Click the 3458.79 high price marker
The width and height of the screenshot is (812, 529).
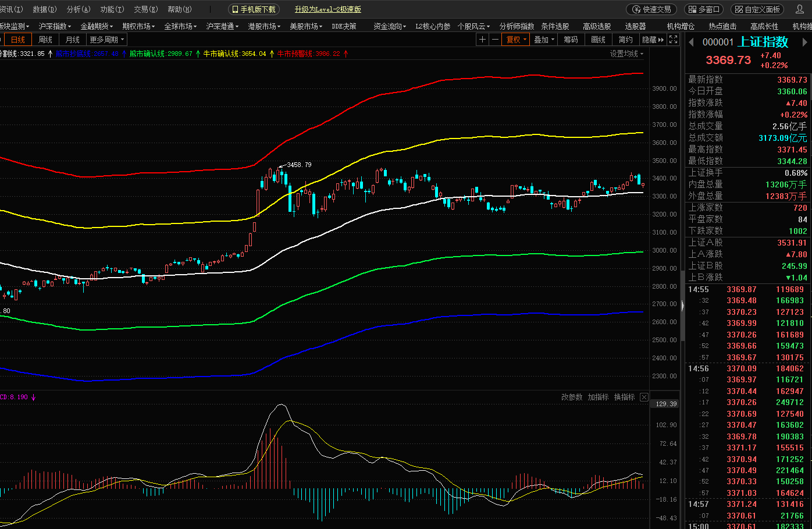coord(299,165)
